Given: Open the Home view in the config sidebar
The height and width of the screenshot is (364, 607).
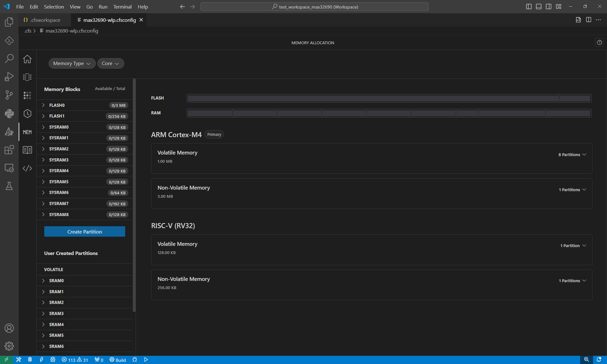Looking at the screenshot, I should coord(27,59).
